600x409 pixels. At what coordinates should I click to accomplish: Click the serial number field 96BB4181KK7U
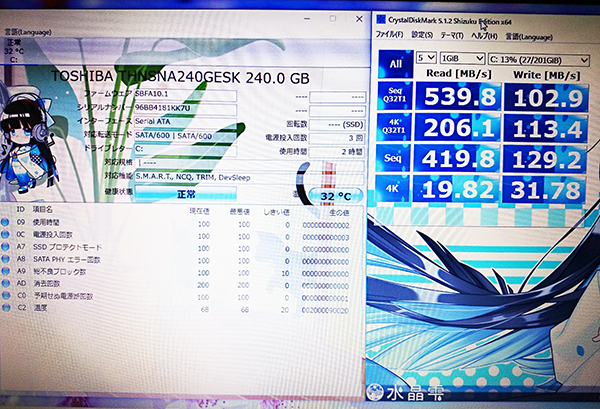185,109
